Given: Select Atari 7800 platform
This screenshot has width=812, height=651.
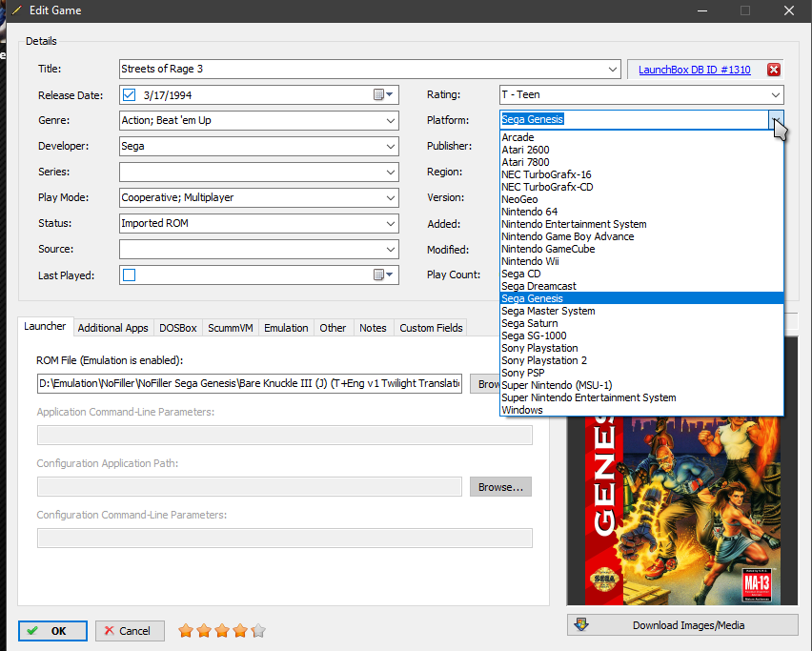Looking at the screenshot, I should click(641, 162).
